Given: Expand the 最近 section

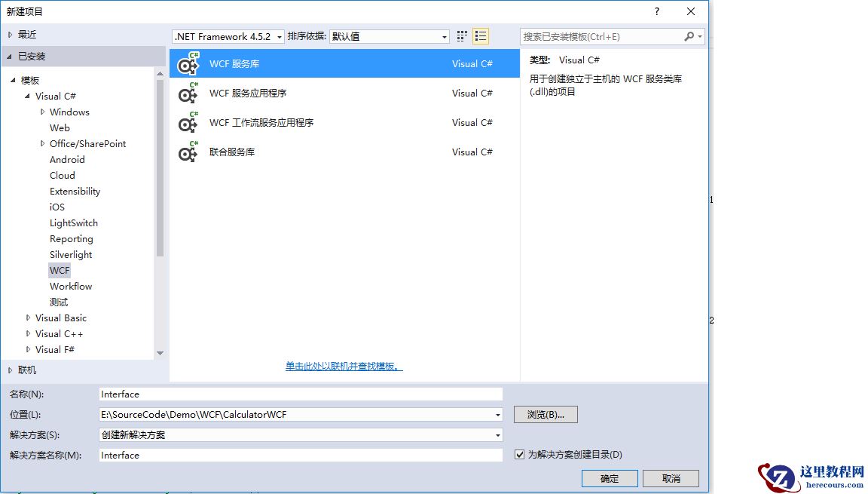Looking at the screenshot, I should click(x=10, y=35).
